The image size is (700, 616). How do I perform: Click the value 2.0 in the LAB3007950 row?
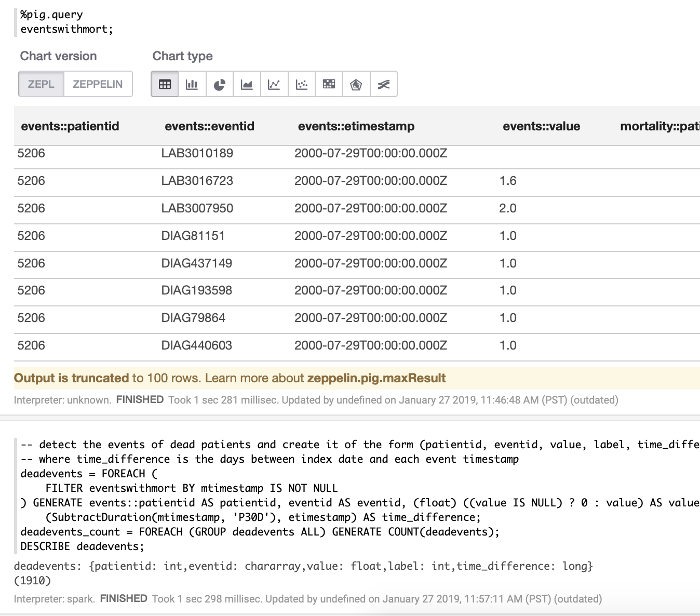click(x=508, y=208)
